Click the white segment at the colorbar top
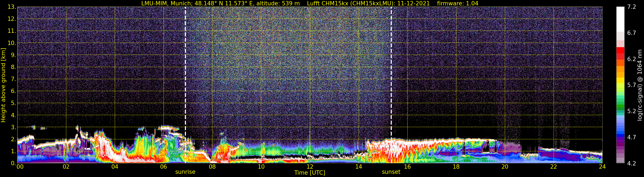This screenshot has width=644, height=177. (x=620, y=19)
